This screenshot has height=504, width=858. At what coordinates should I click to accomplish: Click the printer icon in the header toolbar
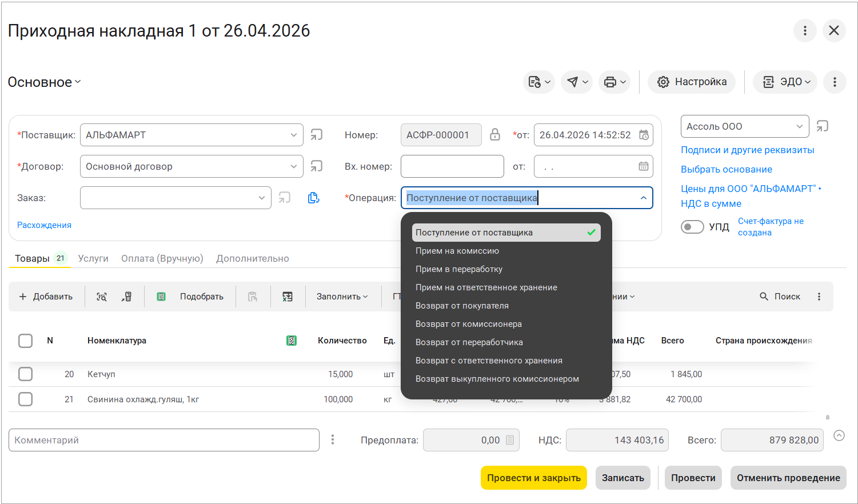pyautogui.click(x=610, y=82)
